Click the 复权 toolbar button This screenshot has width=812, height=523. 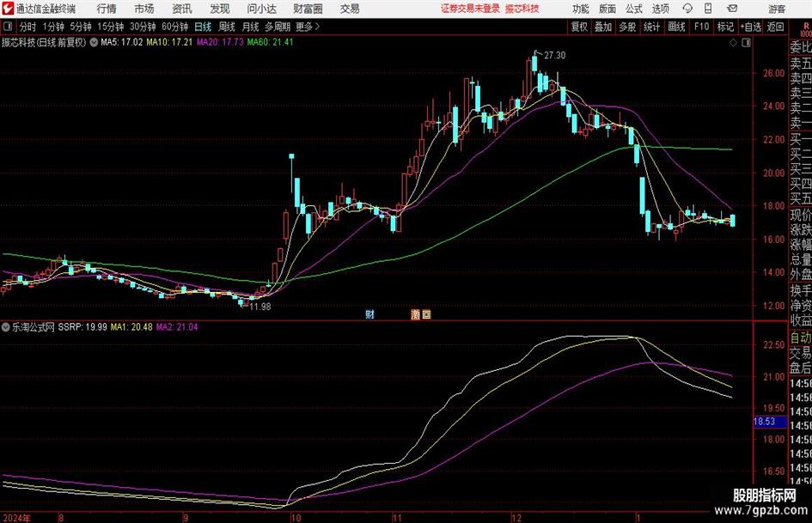pyautogui.click(x=579, y=27)
